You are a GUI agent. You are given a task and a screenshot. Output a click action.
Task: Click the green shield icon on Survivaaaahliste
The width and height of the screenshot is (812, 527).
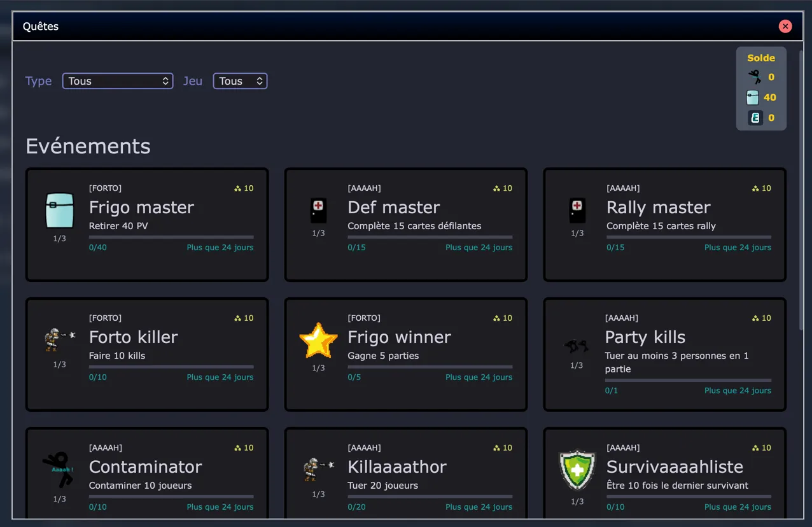tap(577, 470)
